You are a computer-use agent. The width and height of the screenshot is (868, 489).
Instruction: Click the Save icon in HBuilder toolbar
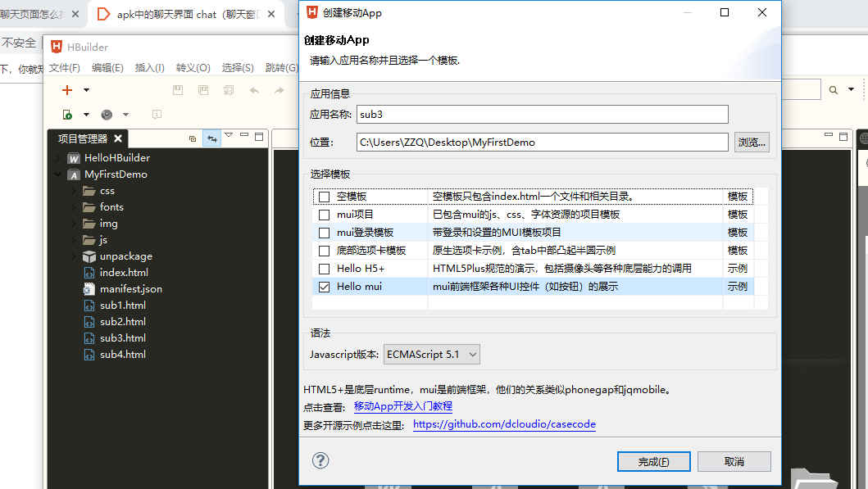click(178, 90)
